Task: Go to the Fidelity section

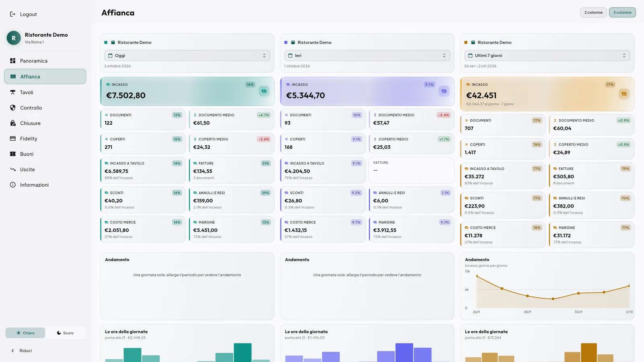Action: tap(45, 138)
